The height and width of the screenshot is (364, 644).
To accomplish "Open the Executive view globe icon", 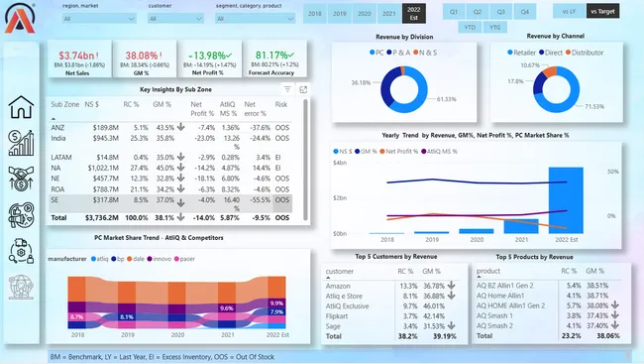I will 21,287.
